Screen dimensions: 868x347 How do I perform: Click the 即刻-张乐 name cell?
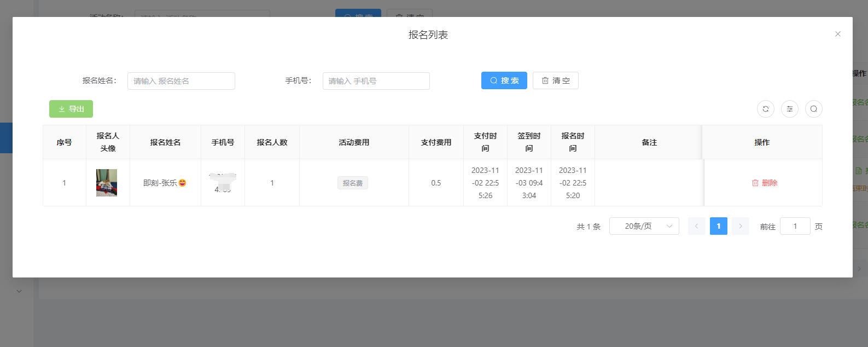click(165, 183)
